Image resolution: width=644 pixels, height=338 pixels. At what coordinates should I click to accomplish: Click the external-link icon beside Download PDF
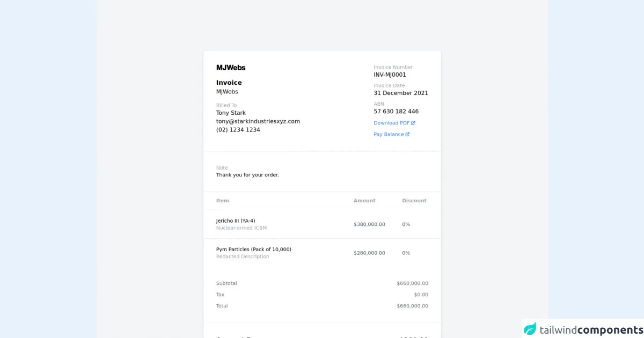[413, 123]
